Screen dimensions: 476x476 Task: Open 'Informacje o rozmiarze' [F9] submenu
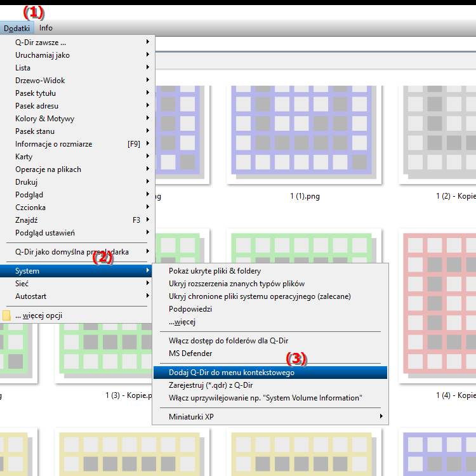pyautogui.click(x=77, y=144)
